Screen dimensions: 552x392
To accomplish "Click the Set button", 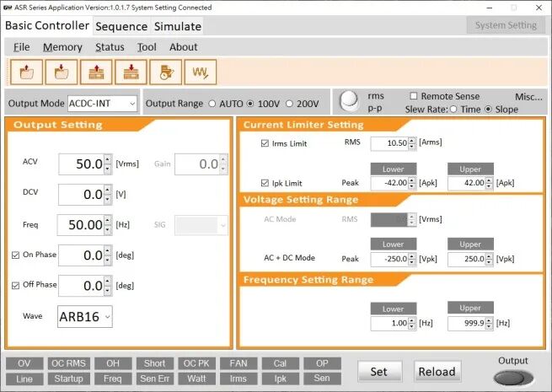I will coord(379,371).
